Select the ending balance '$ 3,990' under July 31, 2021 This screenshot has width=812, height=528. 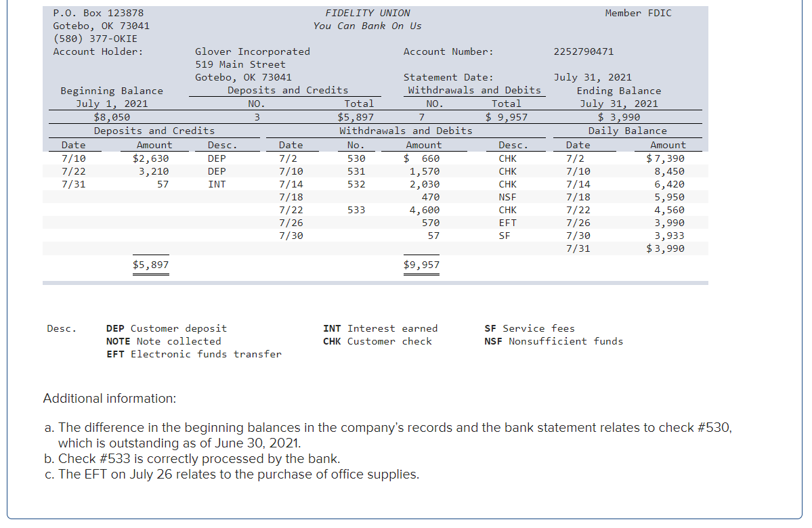(619, 118)
